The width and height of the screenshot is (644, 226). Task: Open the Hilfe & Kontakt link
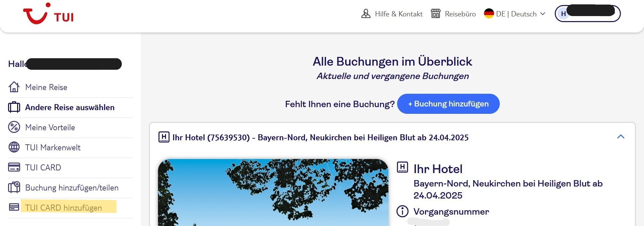[x=398, y=14]
